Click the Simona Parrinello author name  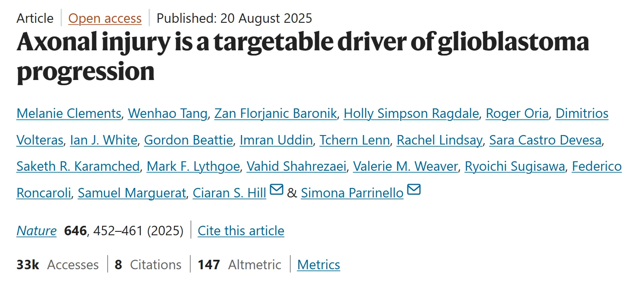[352, 193]
